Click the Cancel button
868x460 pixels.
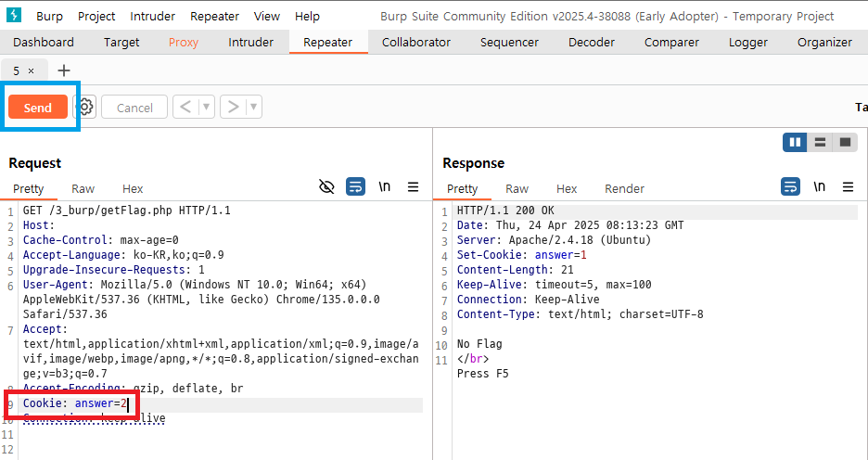coord(134,107)
